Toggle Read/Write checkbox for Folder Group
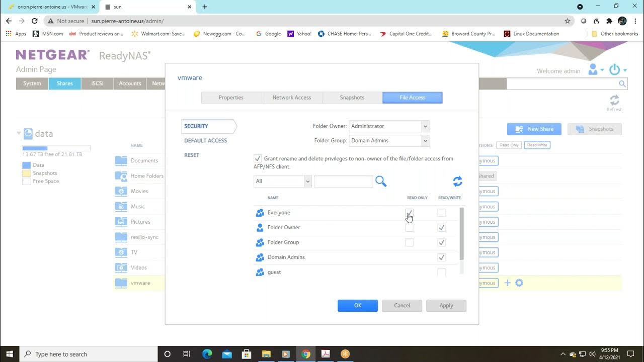The image size is (644, 362). click(x=441, y=242)
